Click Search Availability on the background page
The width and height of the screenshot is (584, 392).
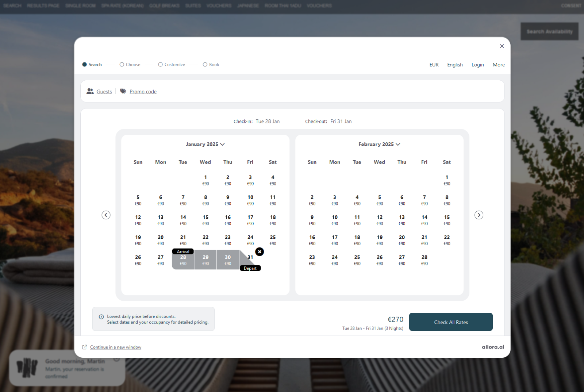point(549,31)
